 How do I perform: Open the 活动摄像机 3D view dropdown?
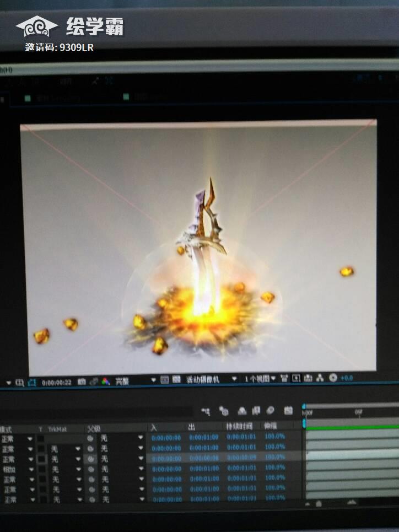[211, 379]
